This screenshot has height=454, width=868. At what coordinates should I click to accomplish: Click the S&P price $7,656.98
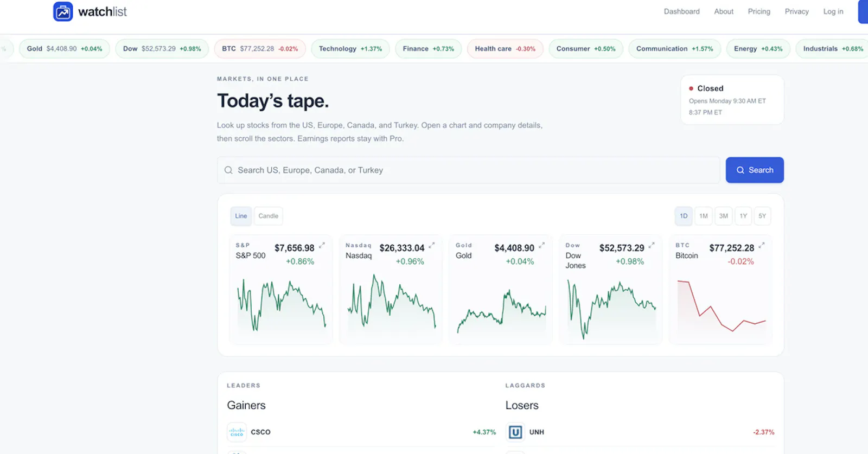294,248
